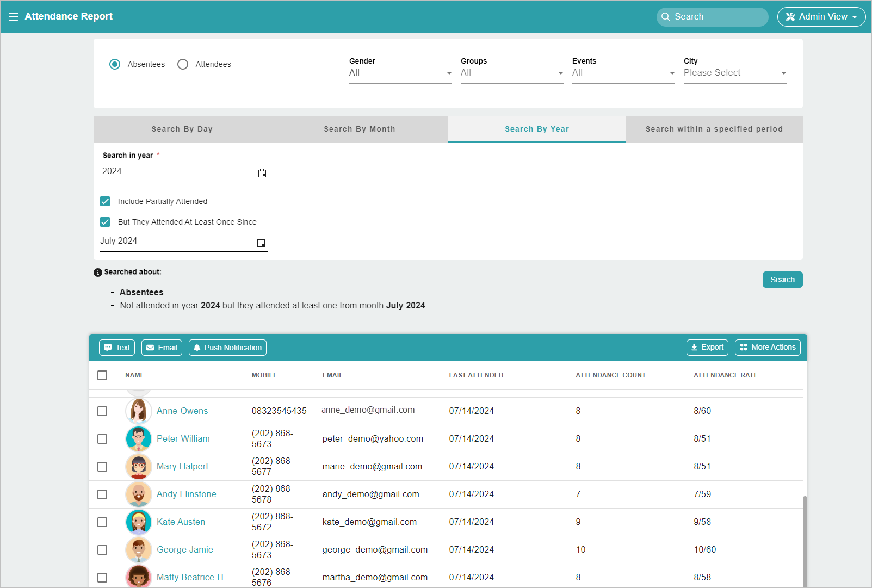
Task: Open calendar picker for Search in year
Action: [262, 173]
